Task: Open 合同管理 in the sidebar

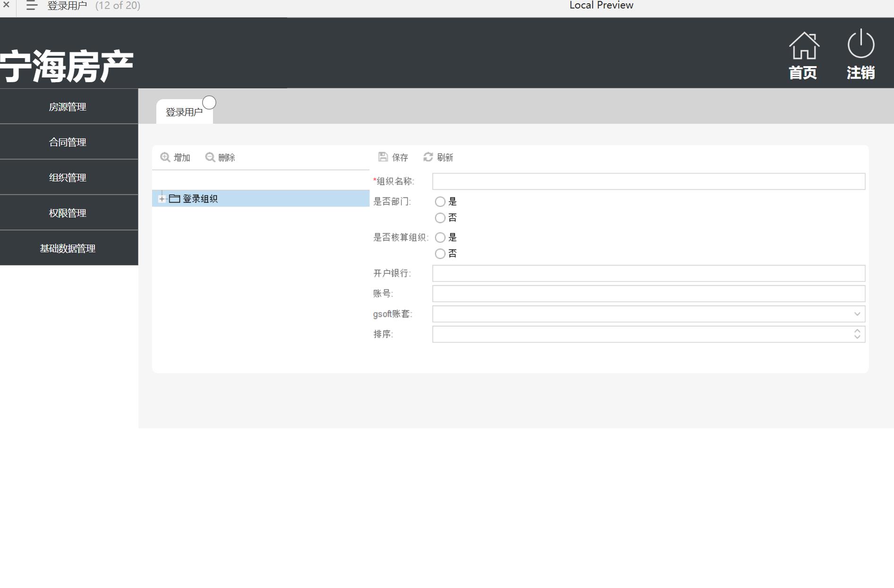Action: tap(69, 142)
